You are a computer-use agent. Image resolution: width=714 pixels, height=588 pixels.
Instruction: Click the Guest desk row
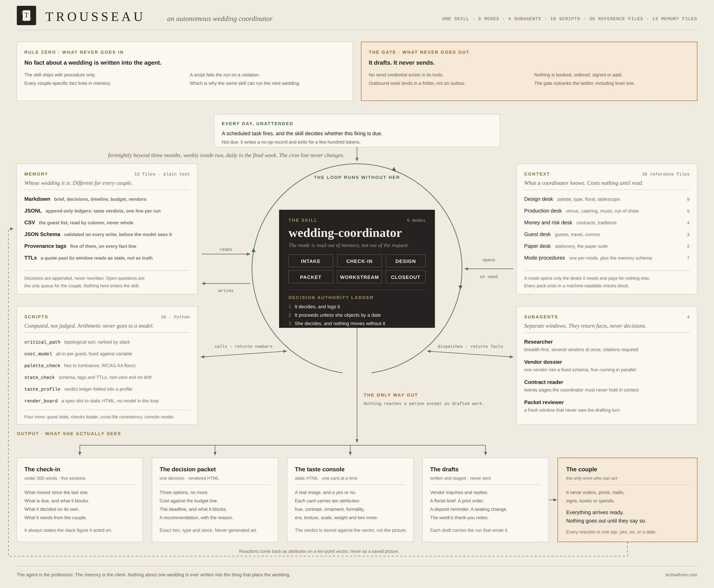click(607, 234)
